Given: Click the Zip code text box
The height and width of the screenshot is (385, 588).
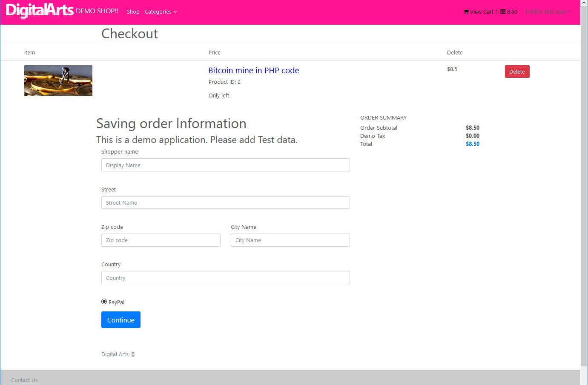Looking at the screenshot, I should pyautogui.click(x=161, y=240).
